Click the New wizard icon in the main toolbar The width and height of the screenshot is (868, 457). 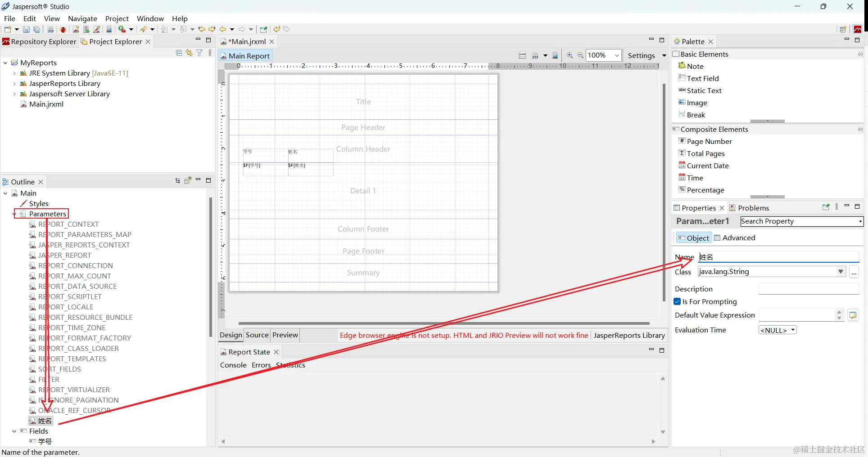point(8,29)
